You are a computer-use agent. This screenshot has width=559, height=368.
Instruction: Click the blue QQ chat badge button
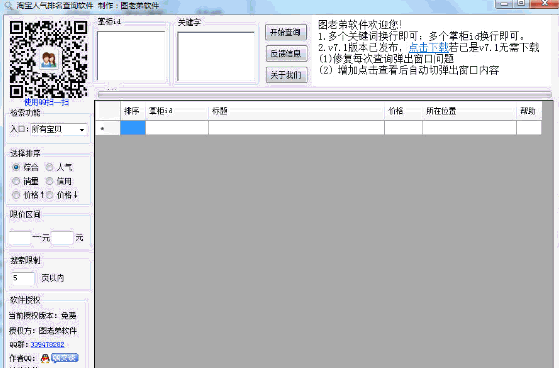65,358
